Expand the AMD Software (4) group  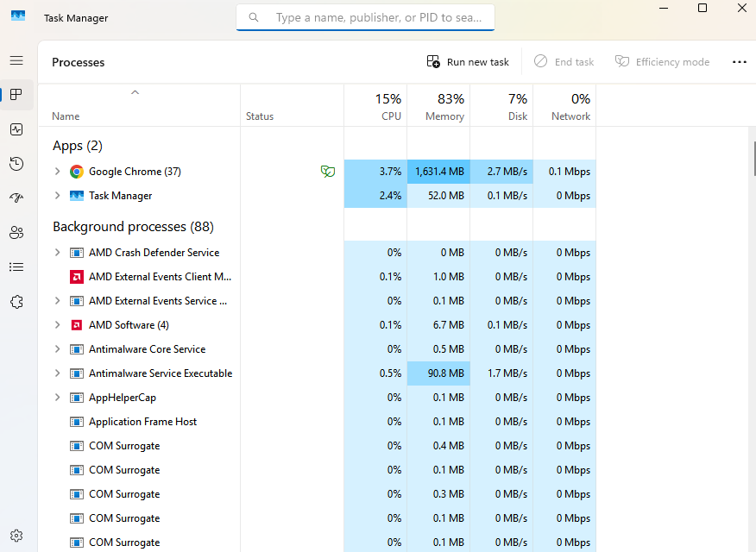[x=57, y=325]
